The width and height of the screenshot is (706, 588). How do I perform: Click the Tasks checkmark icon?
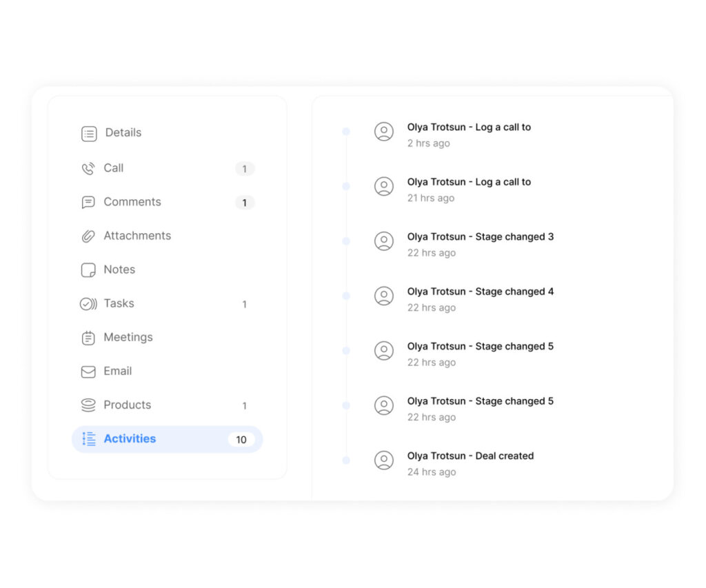point(88,304)
